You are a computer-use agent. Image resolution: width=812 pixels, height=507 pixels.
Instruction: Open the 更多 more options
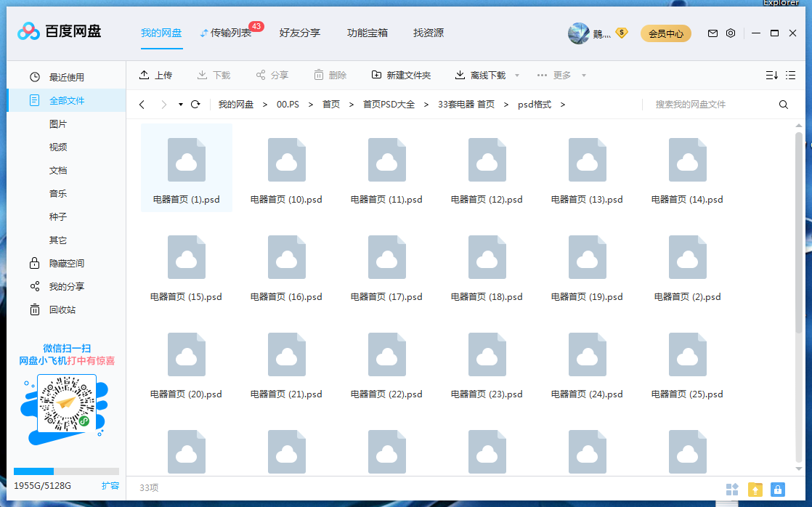coord(553,75)
